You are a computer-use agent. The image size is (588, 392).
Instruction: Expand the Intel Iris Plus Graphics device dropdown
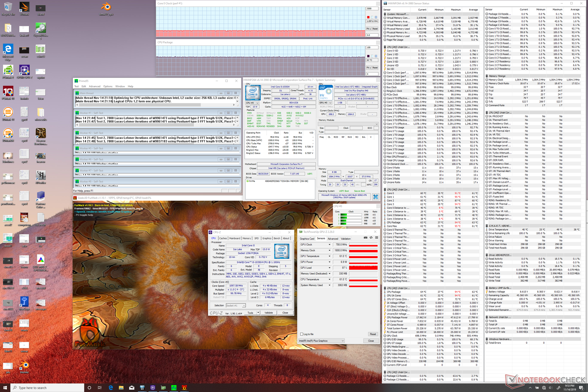coord(343,341)
